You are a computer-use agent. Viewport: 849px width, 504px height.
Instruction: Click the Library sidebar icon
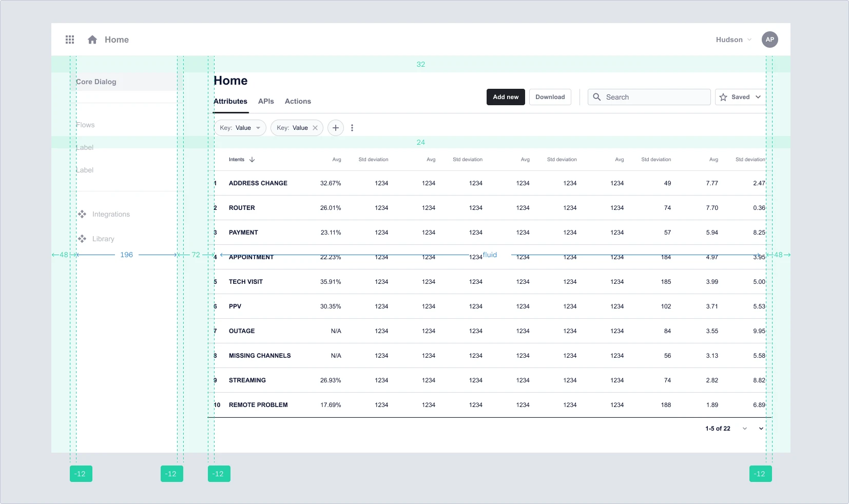point(82,239)
